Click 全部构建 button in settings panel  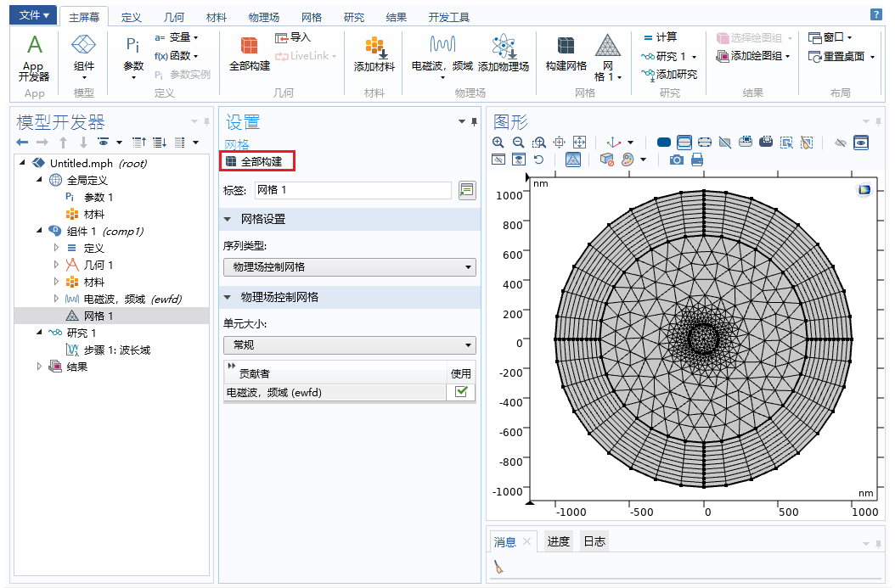[x=258, y=161]
